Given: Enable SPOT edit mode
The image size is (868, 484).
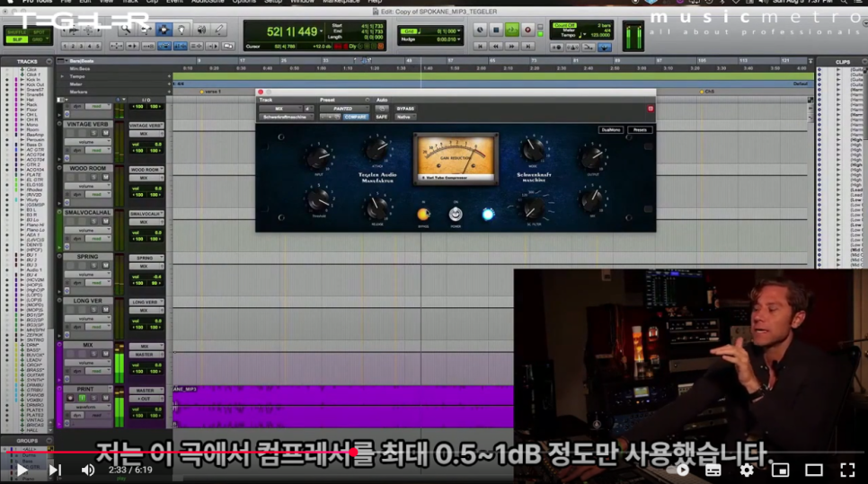Looking at the screenshot, I should 39,32.
